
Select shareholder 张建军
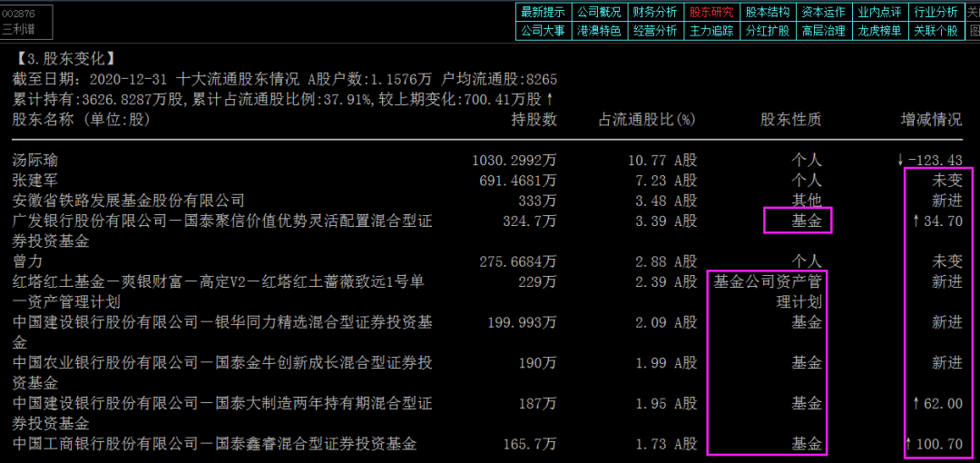click(x=35, y=181)
